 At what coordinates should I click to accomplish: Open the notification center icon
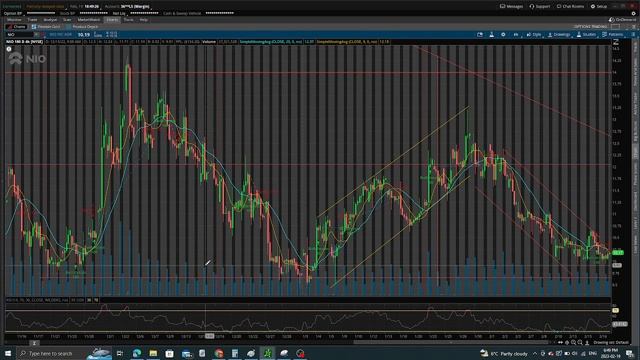click(x=630, y=353)
